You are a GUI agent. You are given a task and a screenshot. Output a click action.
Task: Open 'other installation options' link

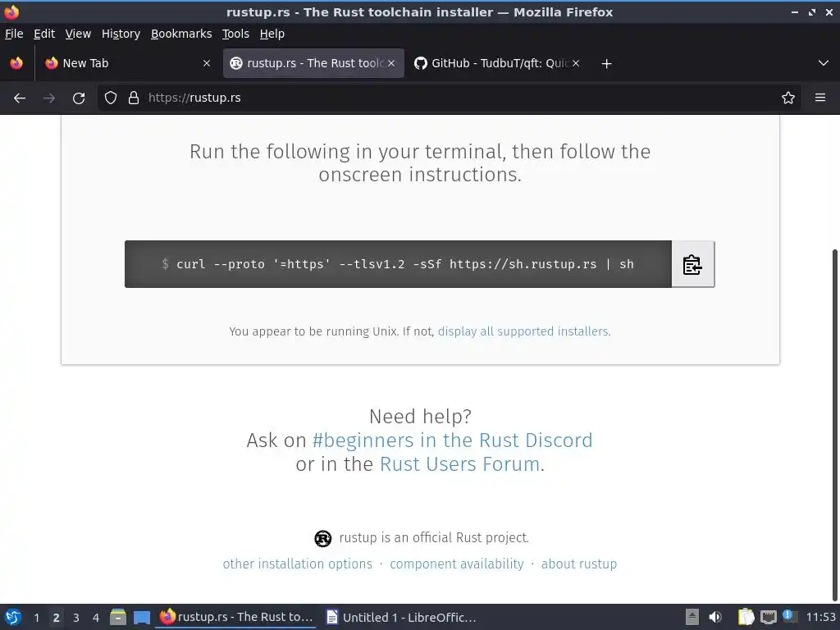coord(297,564)
